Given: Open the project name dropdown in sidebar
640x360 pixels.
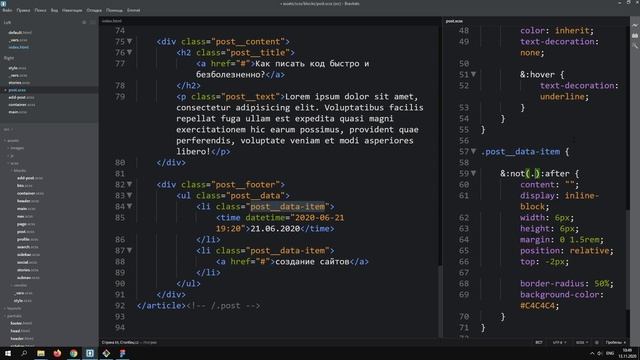Looking at the screenshot, I should [8, 129].
